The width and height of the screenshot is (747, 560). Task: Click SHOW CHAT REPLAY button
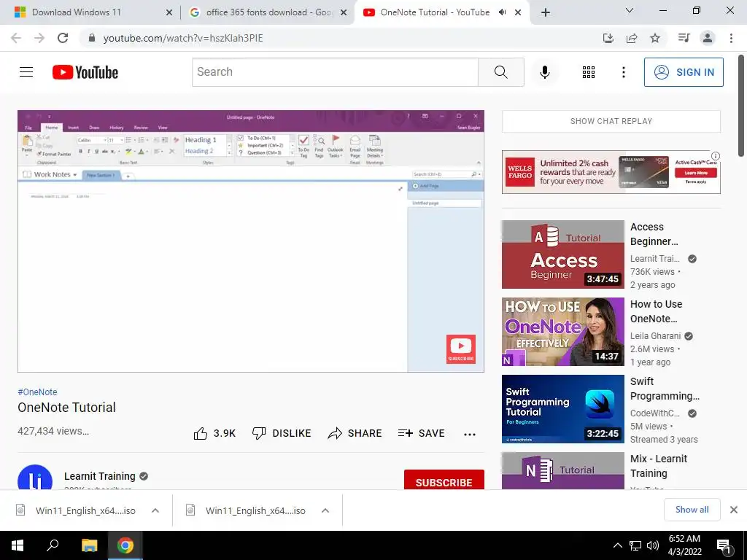click(x=611, y=121)
